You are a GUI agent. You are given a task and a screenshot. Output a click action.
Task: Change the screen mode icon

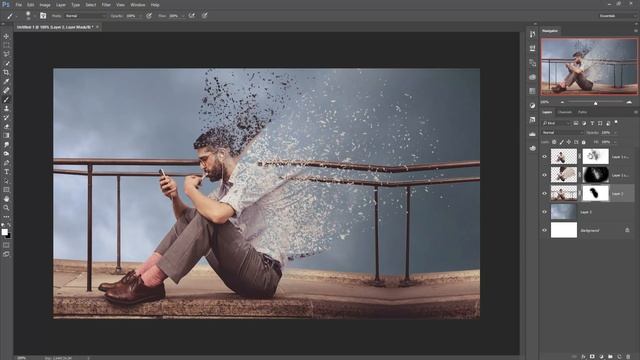(6, 254)
